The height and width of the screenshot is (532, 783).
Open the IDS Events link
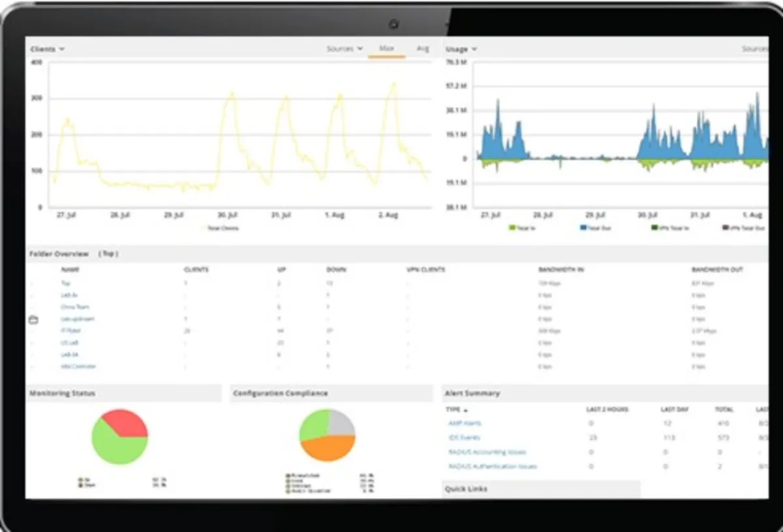464,437
